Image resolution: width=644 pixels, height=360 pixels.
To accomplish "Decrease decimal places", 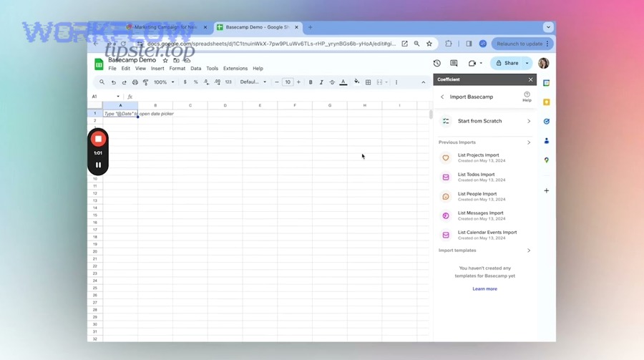I will point(206,82).
